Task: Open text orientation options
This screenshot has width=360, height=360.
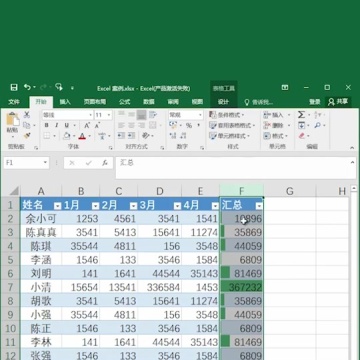Action: (146, 136)
